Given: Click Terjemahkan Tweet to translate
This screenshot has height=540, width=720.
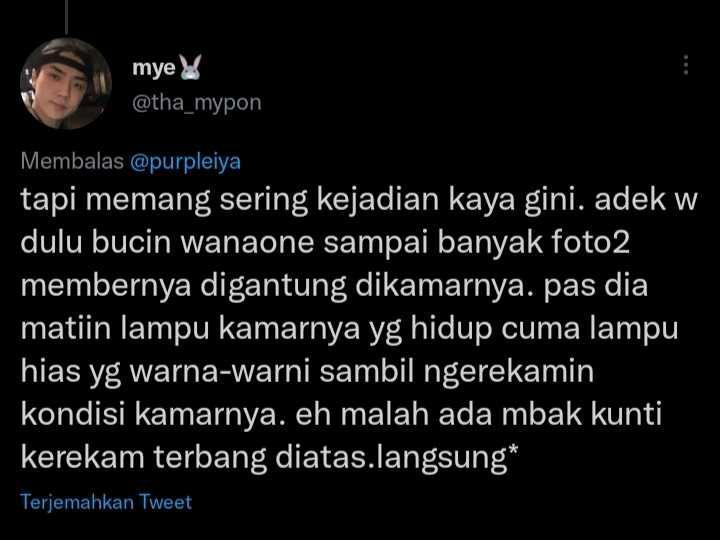Looking at the screenshot, I should tap(106, 502).
